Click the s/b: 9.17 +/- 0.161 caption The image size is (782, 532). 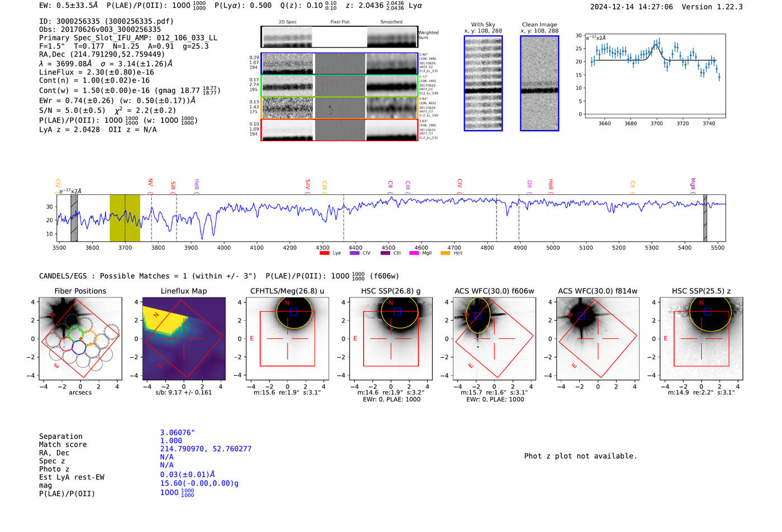tap(184, 392)
